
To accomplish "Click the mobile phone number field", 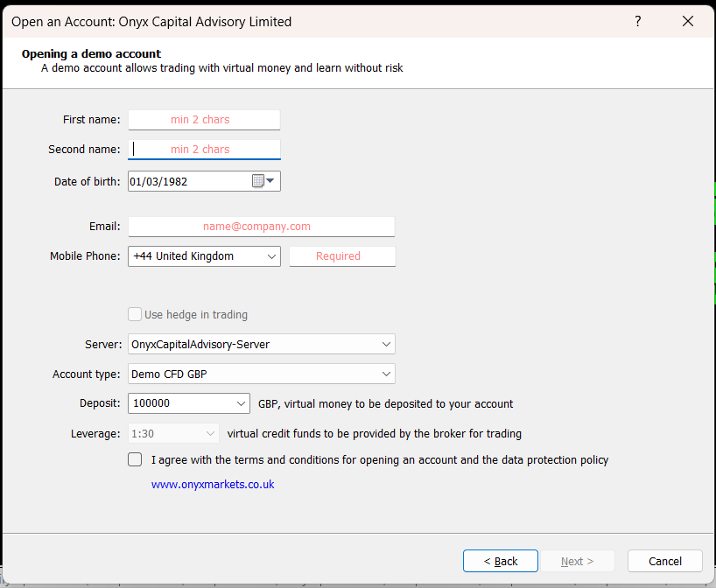I will tap(342, 256).
